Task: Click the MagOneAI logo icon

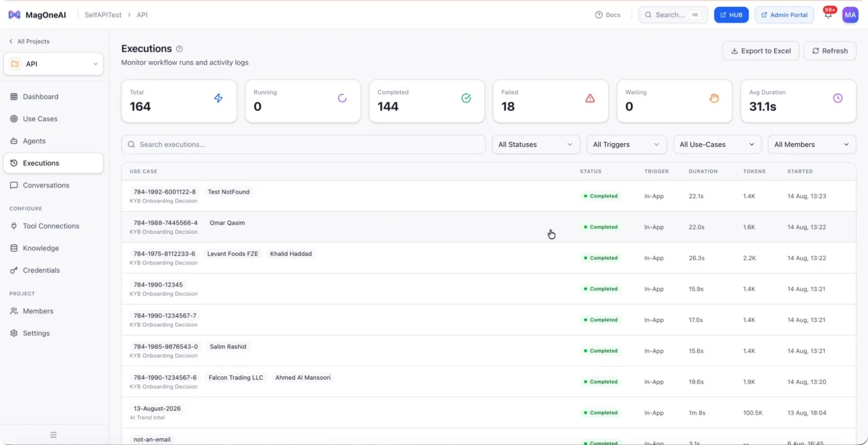Action: click(x=15, y=15)
